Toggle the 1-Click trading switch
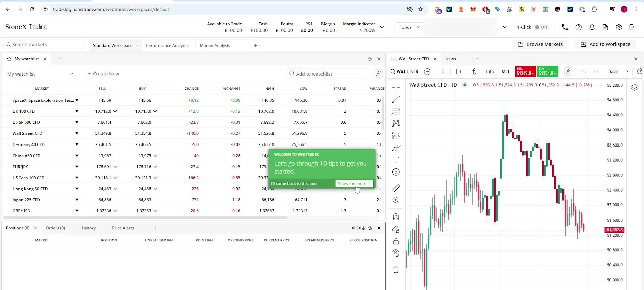This screenshot has height=290, width=644. tap(541, 27)
